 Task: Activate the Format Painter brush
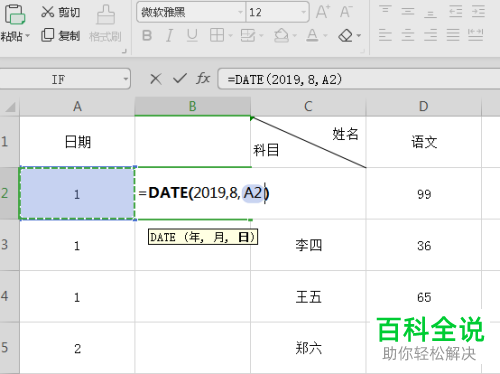tap(105, 15)
